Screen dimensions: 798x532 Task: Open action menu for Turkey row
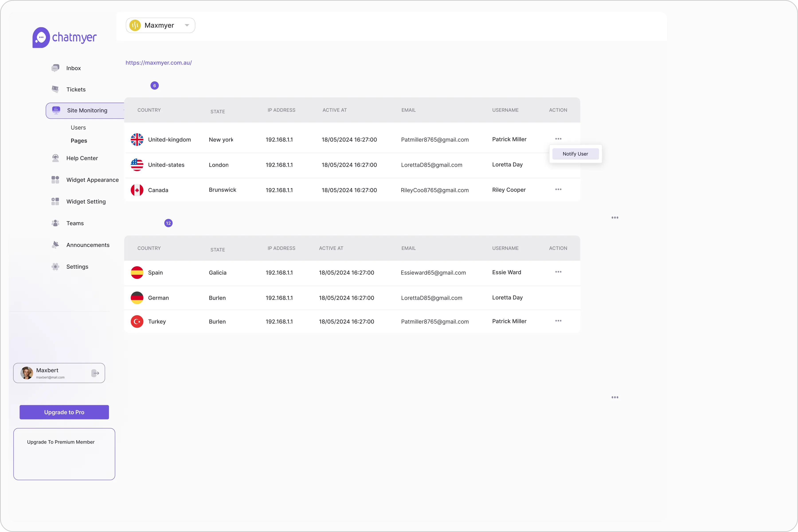click(x=558, y=321)
